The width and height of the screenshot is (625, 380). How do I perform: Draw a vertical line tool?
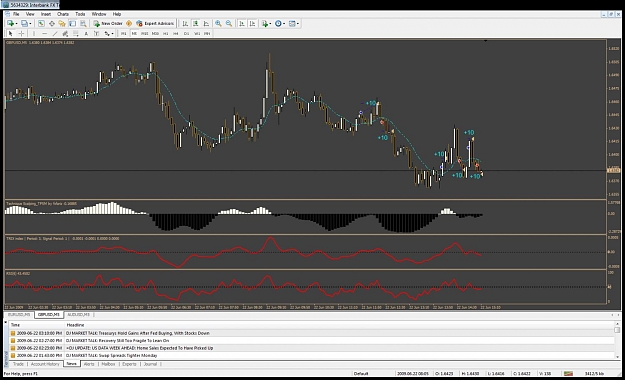[34, 33]
